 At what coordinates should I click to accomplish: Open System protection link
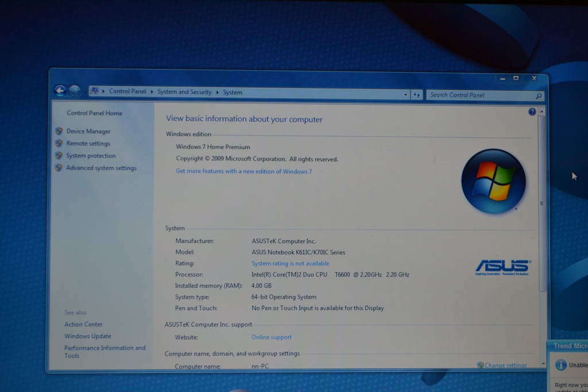(91, 155)
